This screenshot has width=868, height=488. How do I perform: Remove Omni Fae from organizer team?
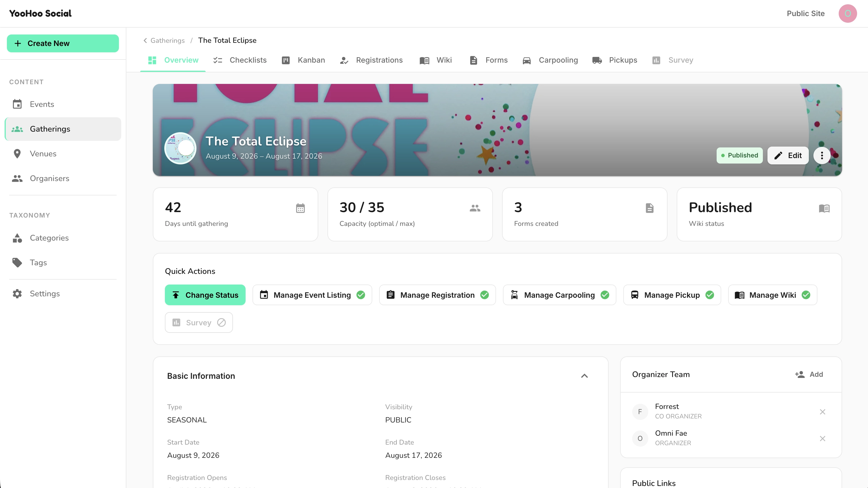(x=822, y=439)
